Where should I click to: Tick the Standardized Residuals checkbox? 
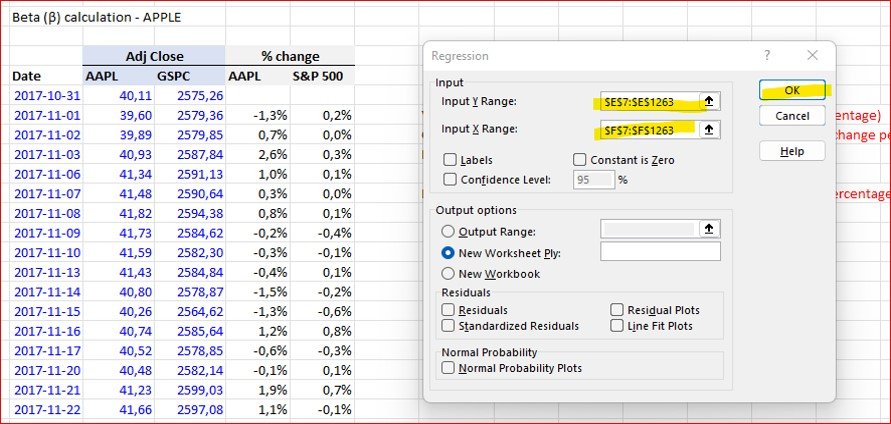point(448,326)
